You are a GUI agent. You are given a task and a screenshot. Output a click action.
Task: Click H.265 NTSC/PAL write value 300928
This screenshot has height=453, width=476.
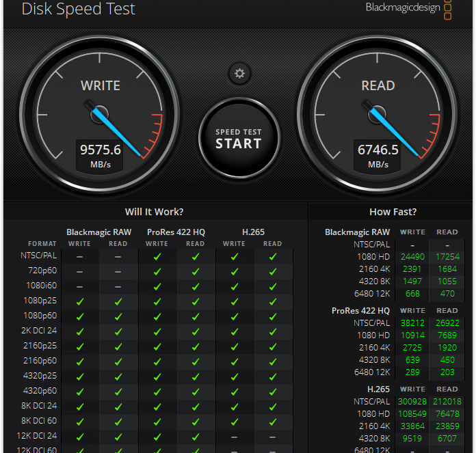[x=412, y=402]
